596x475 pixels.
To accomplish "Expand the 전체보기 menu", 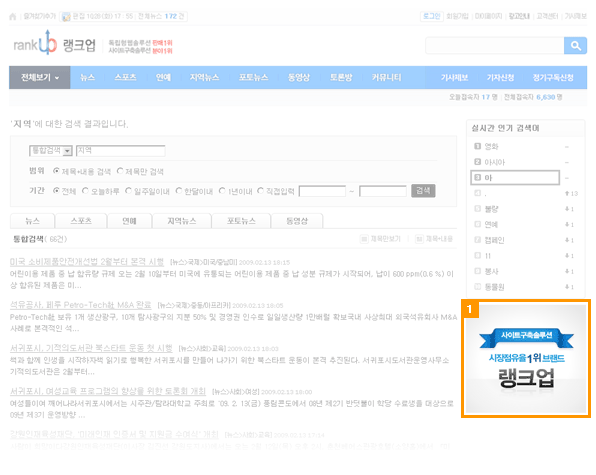I will [40, 78].
